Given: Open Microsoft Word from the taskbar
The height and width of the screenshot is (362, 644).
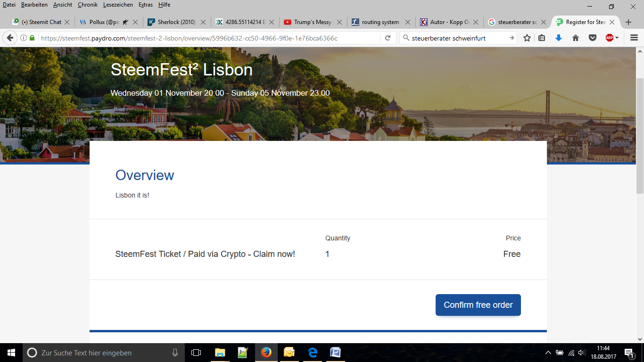Looking at the screenshot, I should point(336,353).
